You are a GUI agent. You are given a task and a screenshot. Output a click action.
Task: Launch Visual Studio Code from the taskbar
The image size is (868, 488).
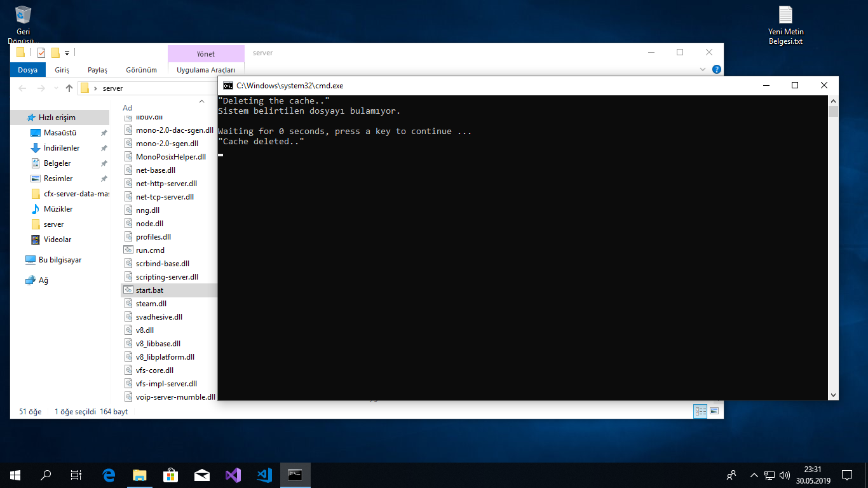click(x=264, y=475)
